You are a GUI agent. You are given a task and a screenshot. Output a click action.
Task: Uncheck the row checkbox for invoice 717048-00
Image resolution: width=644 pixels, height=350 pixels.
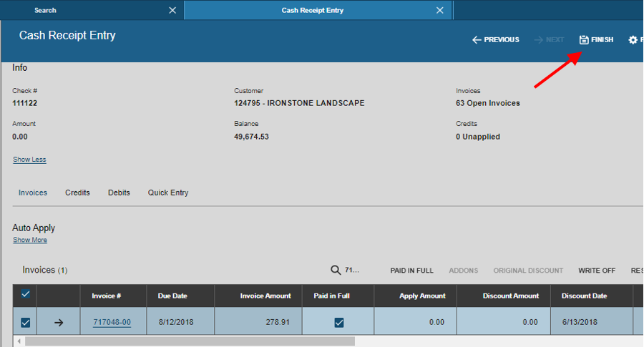pyautogui.click(x=26, y=323)
